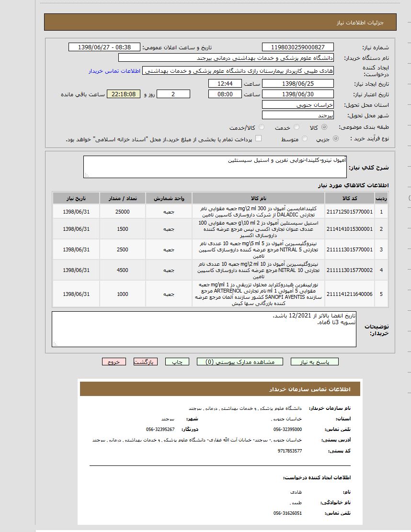
Task: Select the جزیی purchase process radio
Action: [x=335, y=139]
